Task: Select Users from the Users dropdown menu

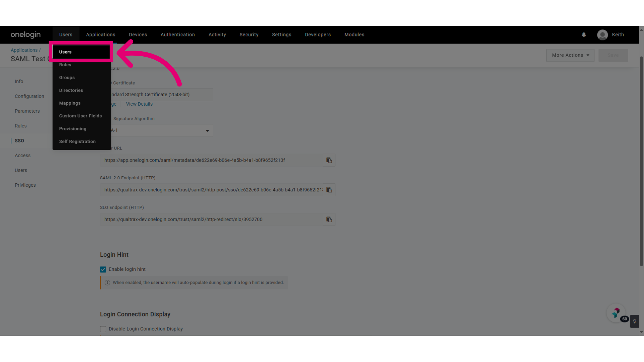Action: [x=82, y=52]
